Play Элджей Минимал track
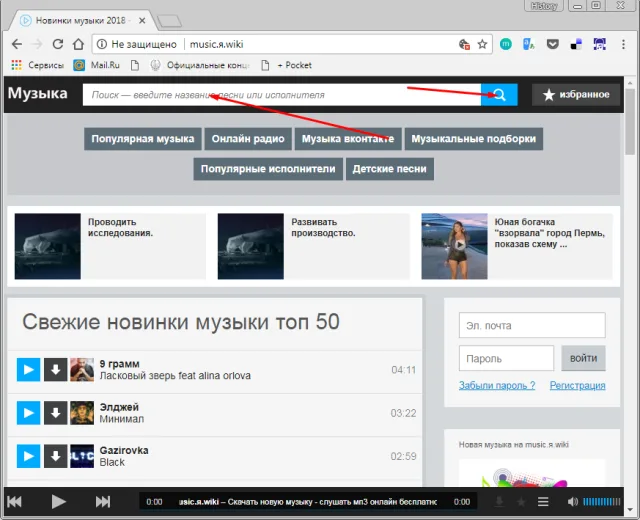Viewport: 640px width, 520px height. 29,413
